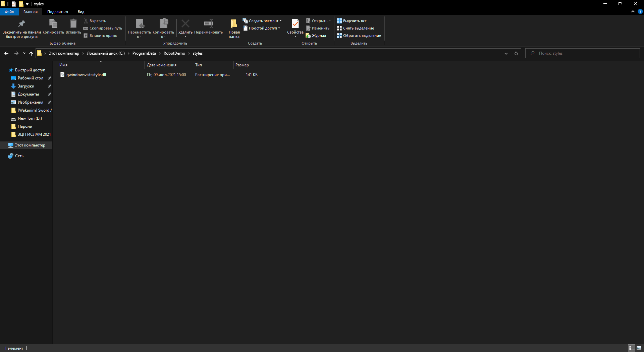644x352 pixels.
Task: Switch to Главная ribbon tab
Action: (x=31, y=12)
